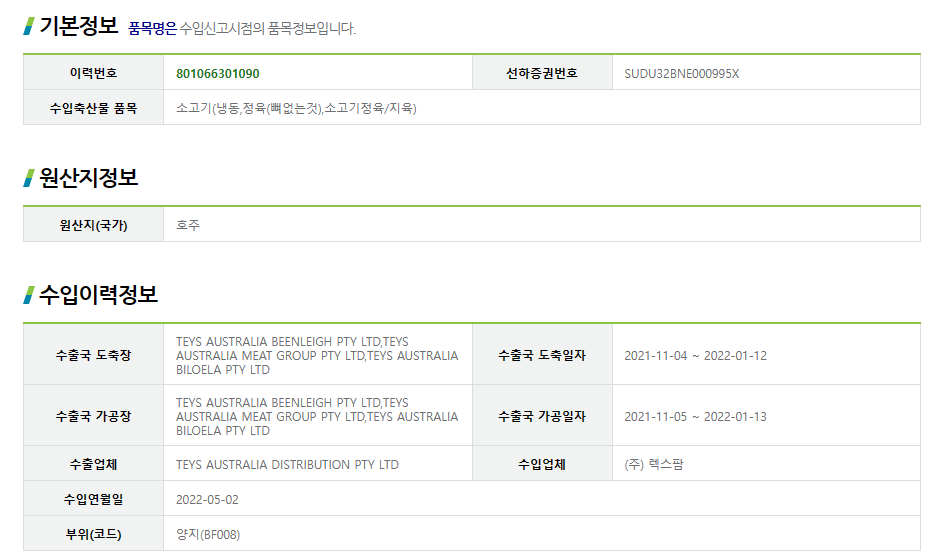Click the 수출국 가공장 label cell

[x=93, y=416]
